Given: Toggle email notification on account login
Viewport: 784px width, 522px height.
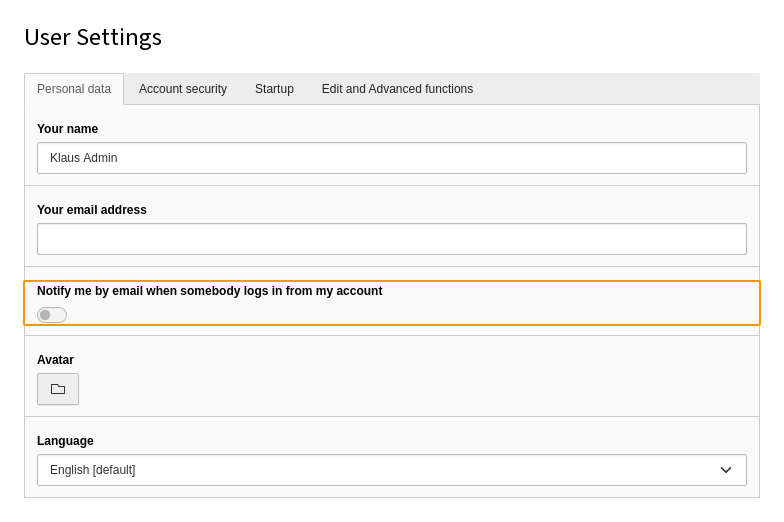Looking at the screenshot, I should click(x=52, y=315).
